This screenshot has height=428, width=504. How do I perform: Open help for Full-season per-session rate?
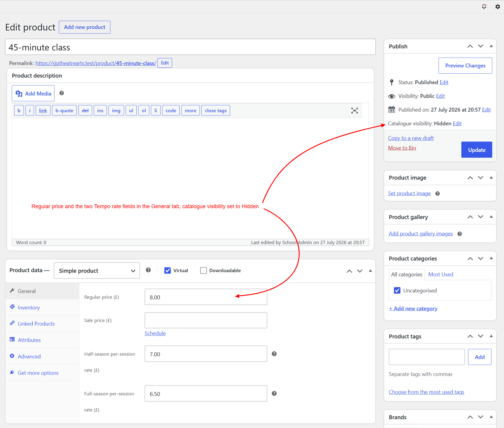click(274, 393)
